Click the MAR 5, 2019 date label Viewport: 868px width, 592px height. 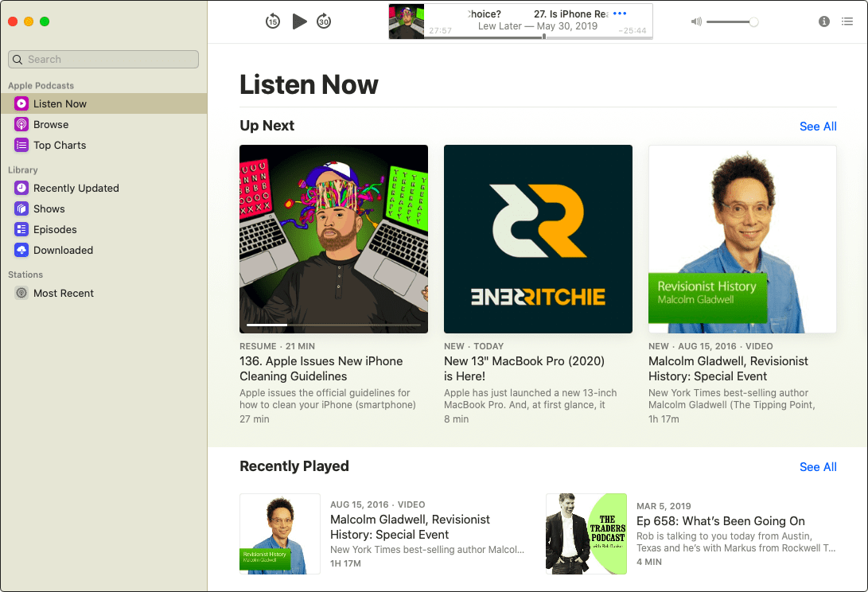pyautogui.click(x=664, y=506)
